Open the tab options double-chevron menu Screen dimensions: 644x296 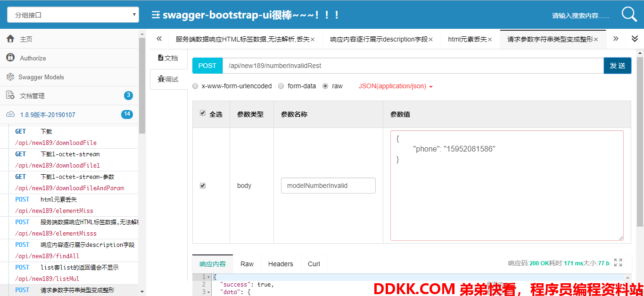coord(635,39)
